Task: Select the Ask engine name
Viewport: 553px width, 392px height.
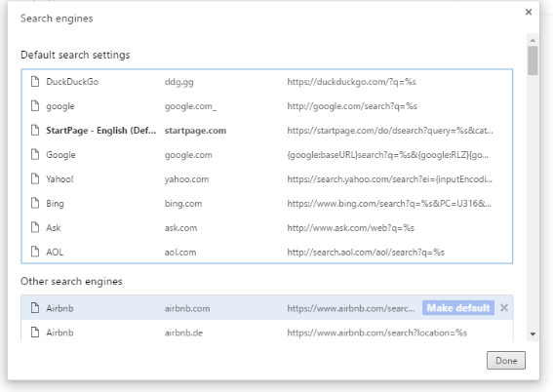Action: coord(54,228)
